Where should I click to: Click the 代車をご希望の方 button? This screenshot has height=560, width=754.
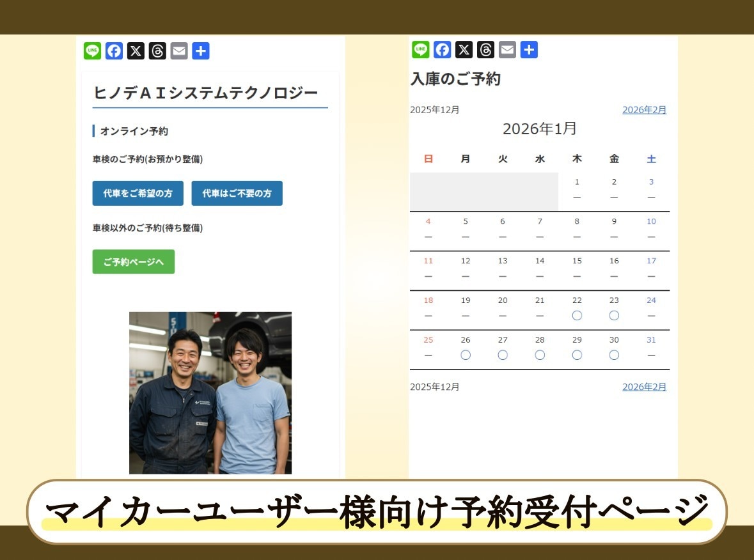[138, 193]
